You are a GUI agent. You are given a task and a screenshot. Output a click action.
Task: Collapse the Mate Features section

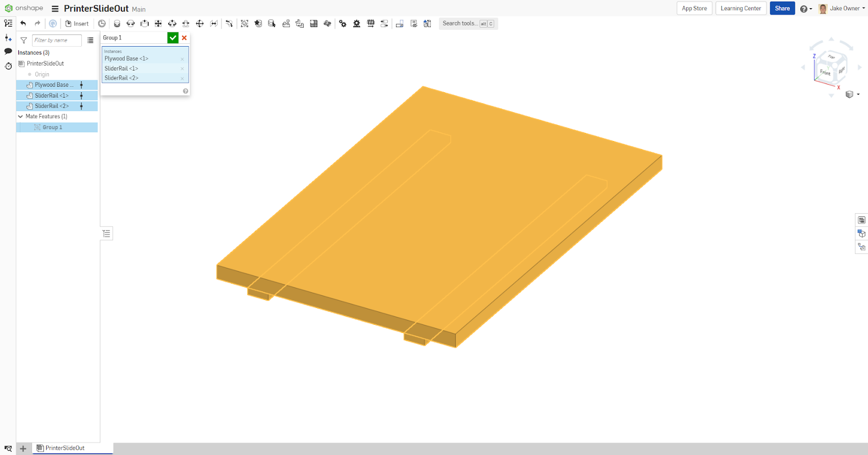(21, 117)
